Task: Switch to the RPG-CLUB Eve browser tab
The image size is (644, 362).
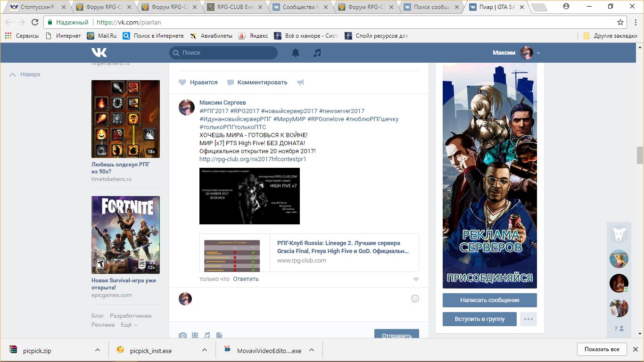Action: [234, 7]
